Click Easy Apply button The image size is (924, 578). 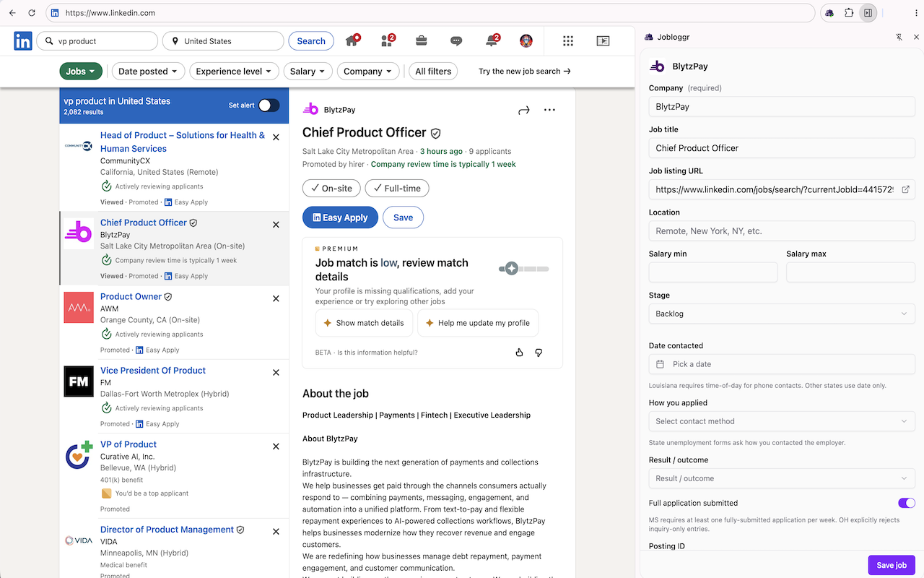[340, 217]
